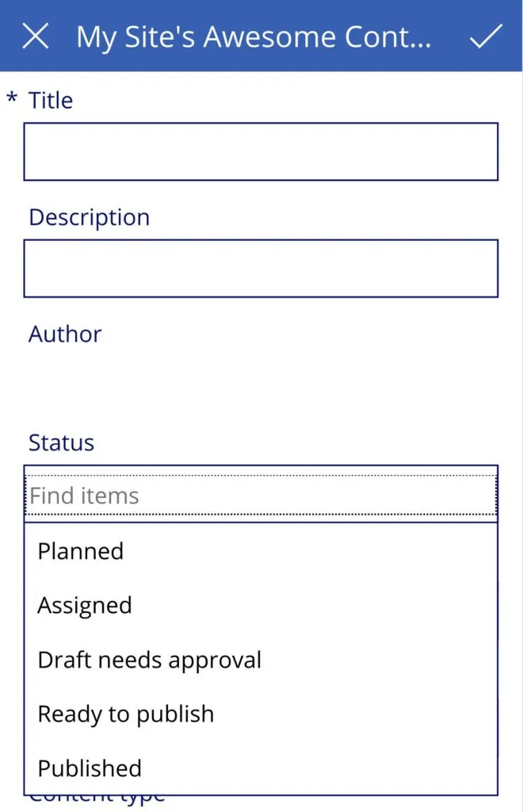The image size is (523, 812).
Task: Focus the Description input field
Action: (x=261, y=268)
